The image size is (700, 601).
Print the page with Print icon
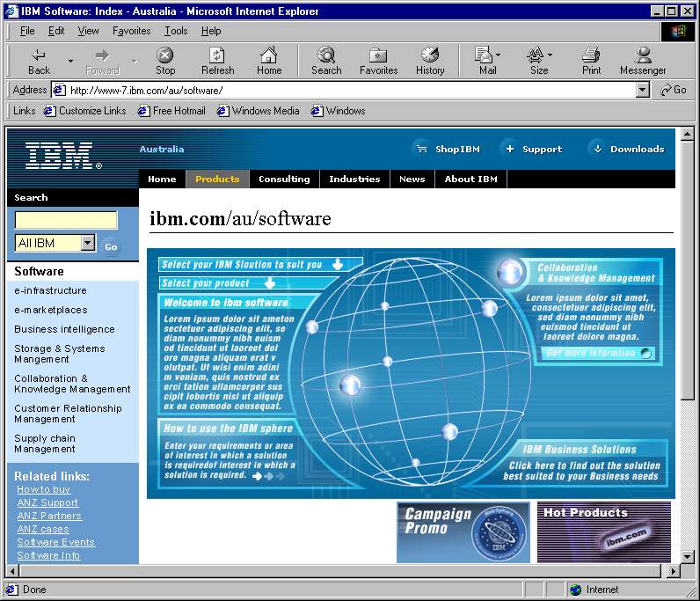pos(591,55)
